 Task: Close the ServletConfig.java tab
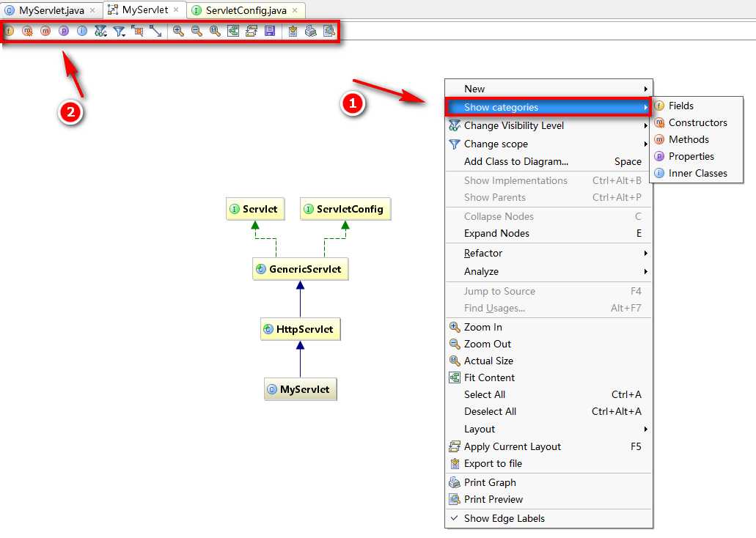[x=295, y=10]
